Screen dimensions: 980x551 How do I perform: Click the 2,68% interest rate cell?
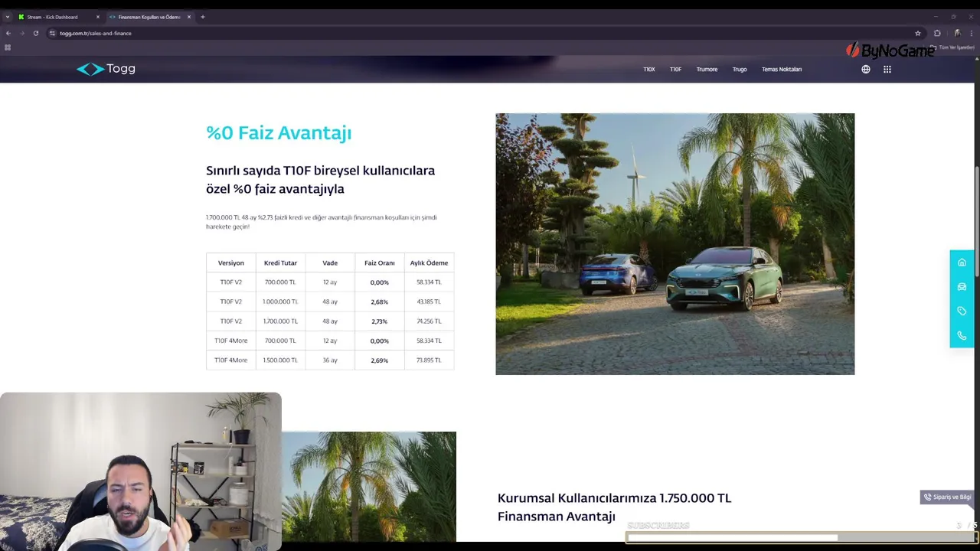[x=380, y=302]
